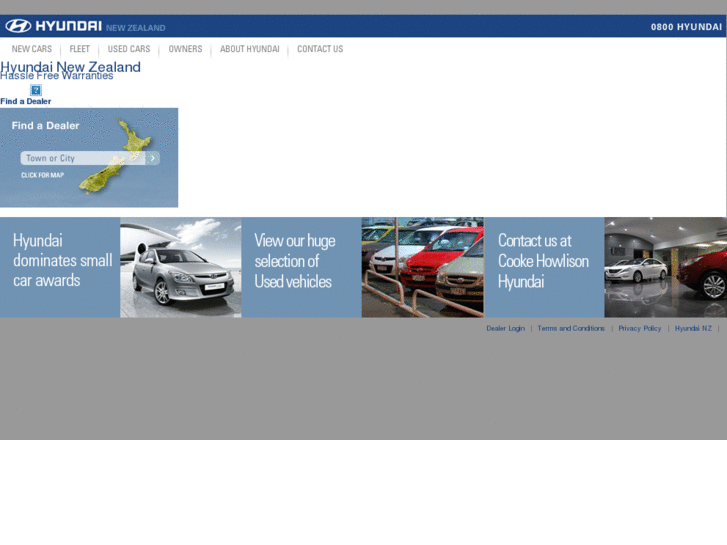Open the ABOUT HYUNDAI menu
Screen dimensions: 727x545
point(249,49)
